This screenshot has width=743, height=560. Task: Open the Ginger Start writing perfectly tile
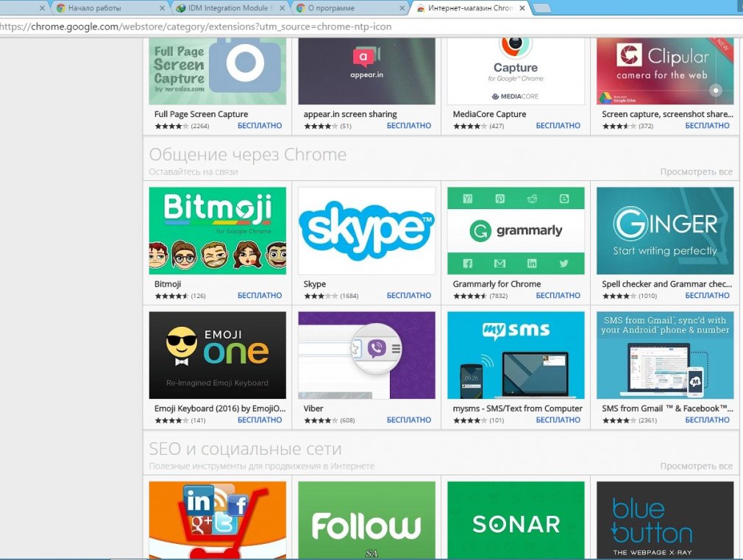point(665,230)
